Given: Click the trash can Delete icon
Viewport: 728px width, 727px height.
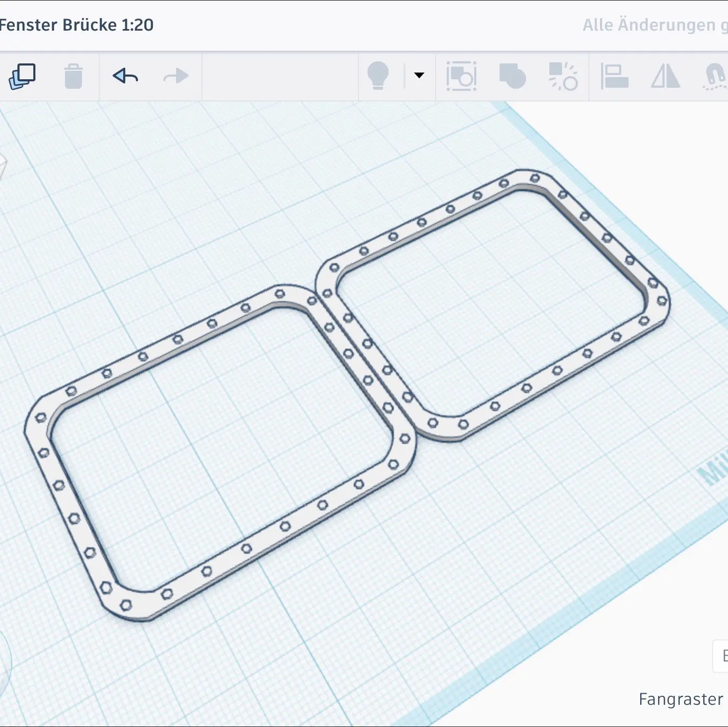Looking at the screenshot, I should click(x=73, y=76).
